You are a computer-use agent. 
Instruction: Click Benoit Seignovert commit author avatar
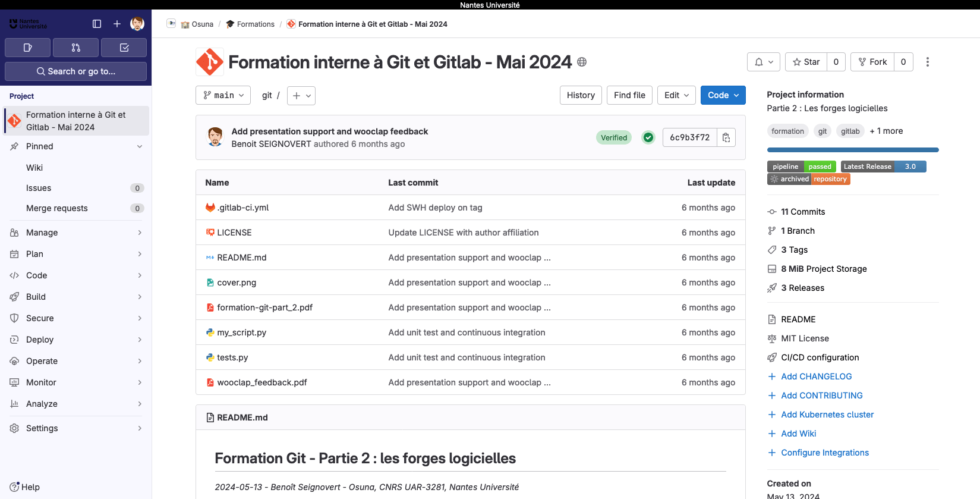tap(215, 137)
